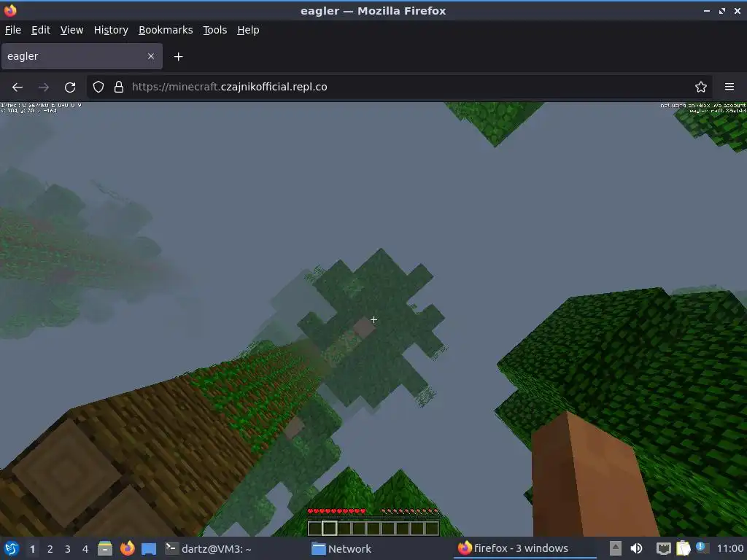Select the last hotbar slot
This screenshot has height=560, width=747.
(432, 528)
